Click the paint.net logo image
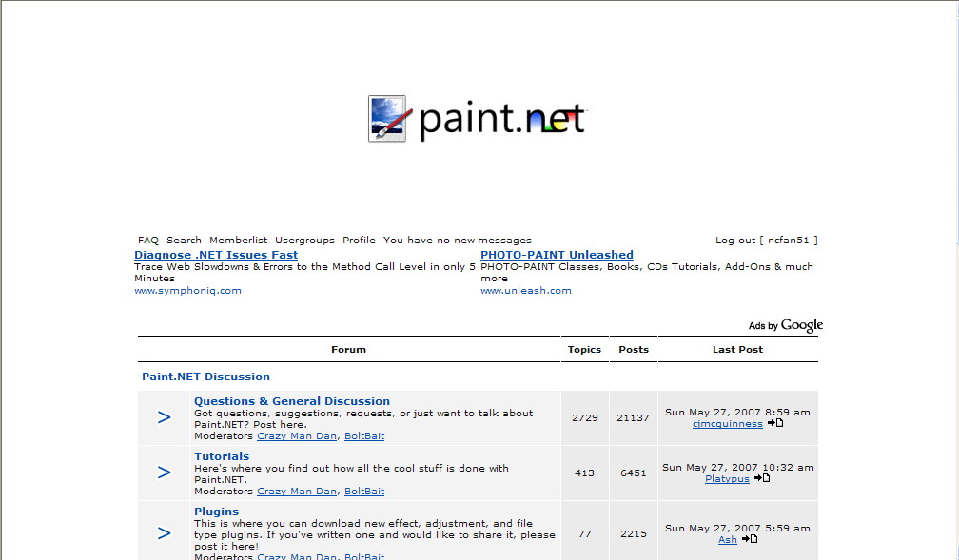 (x=478, y=119)
